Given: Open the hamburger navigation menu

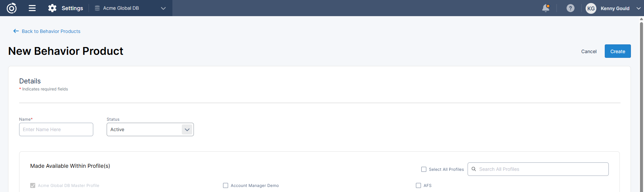Looking at the screenshot, I should pyautogui.click(x=32, y=8).
